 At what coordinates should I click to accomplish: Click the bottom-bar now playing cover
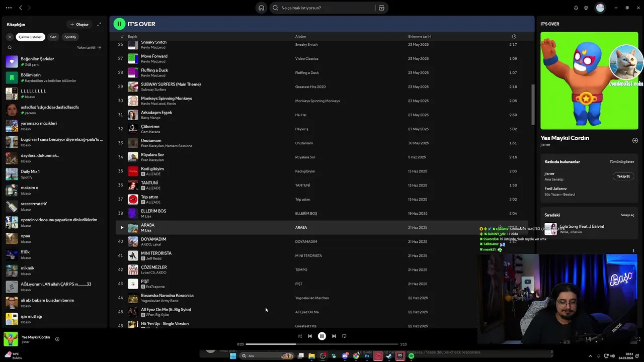click(11, 339)
